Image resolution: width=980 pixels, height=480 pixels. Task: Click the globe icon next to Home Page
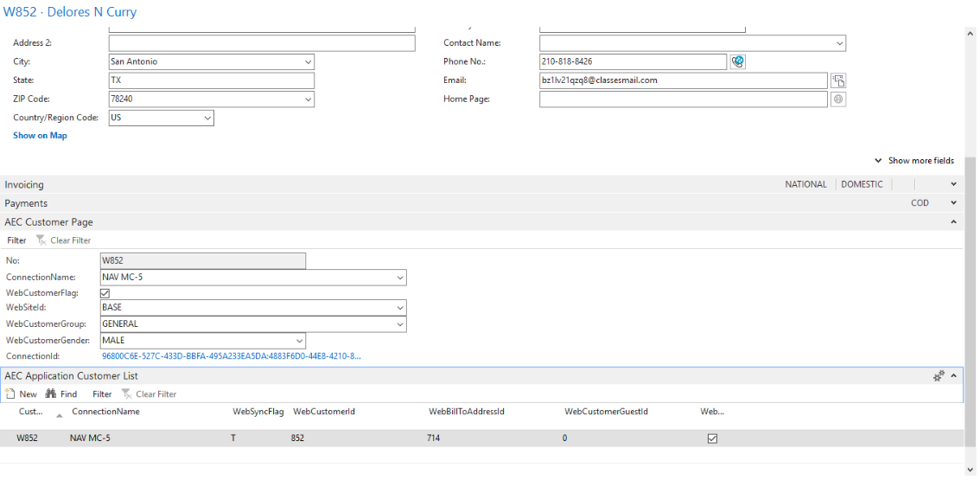pyautogui.click(x=837, y=99)
